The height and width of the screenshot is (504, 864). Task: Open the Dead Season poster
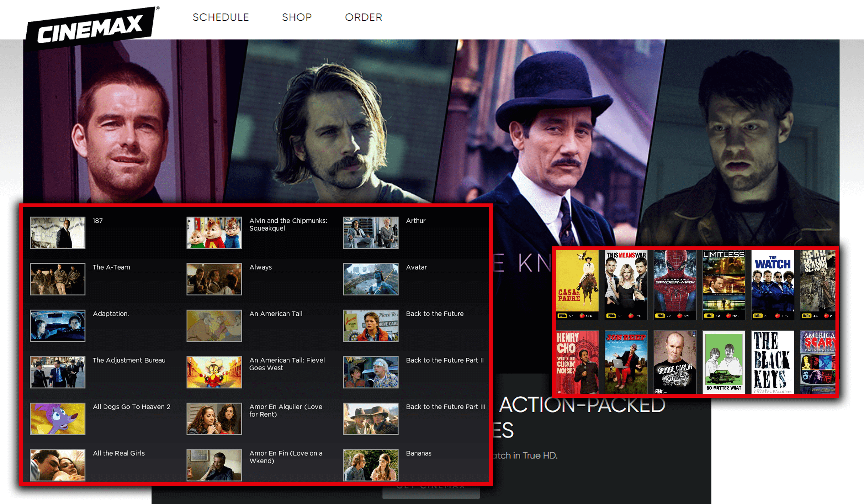[818, 281]
